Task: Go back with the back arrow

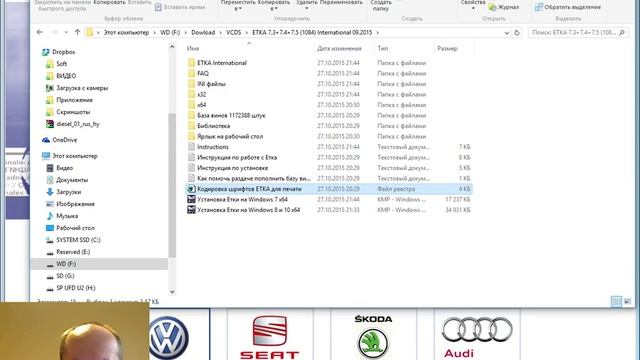Action: [40, 32]
